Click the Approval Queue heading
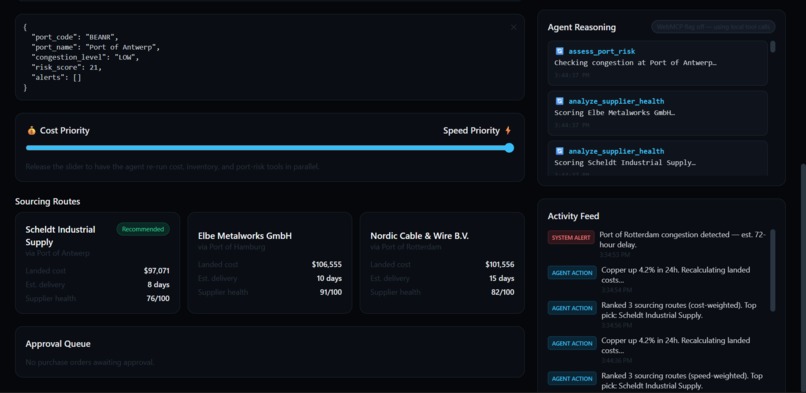 coord(58,344)
